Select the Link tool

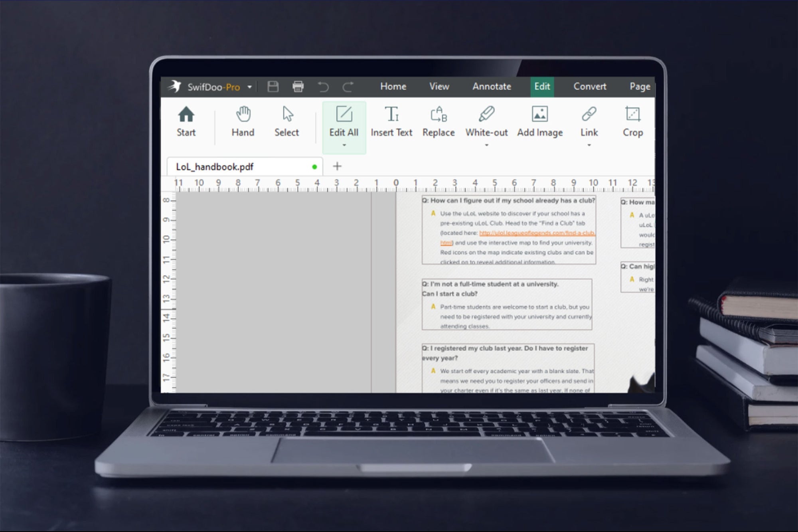589,122
